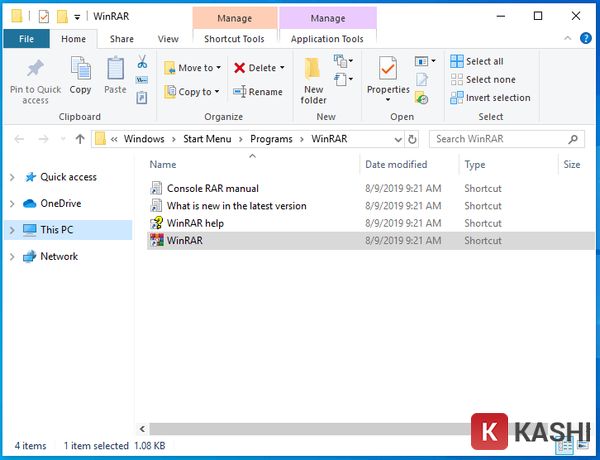Click the Paste shortcut icon
The width and height of the screenshot is (600, 460).
point(142,98)
